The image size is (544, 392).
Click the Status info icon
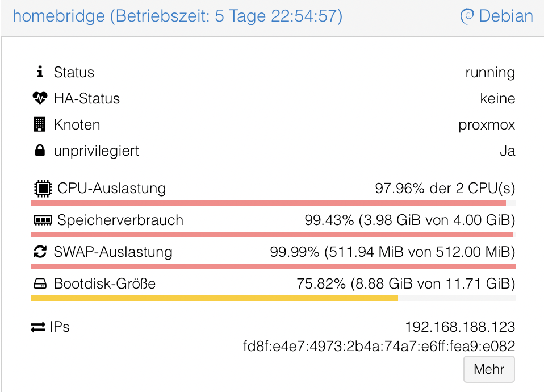click(40, 72)
